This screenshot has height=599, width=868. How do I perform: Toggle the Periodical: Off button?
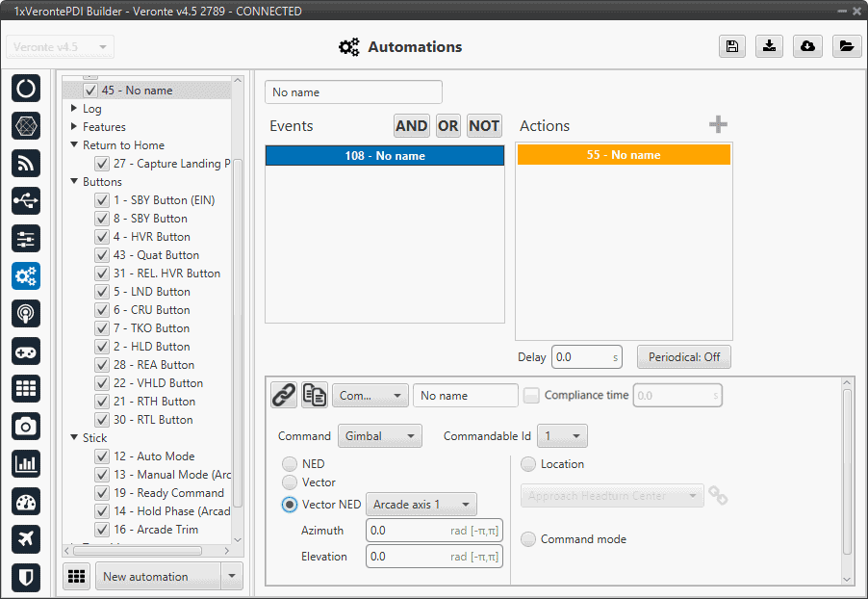[x=683, y=357]
